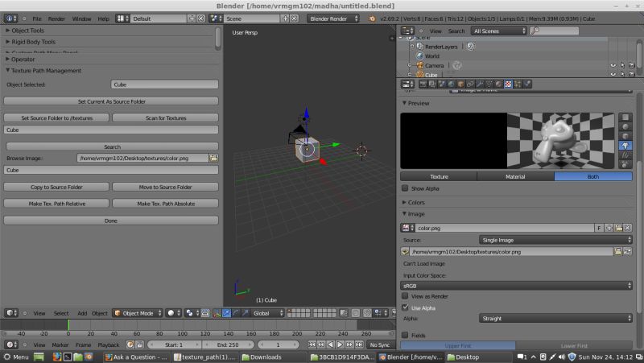Select Upper First field order toggle
This screenshot has height=363, width=644.
[458, 345]
